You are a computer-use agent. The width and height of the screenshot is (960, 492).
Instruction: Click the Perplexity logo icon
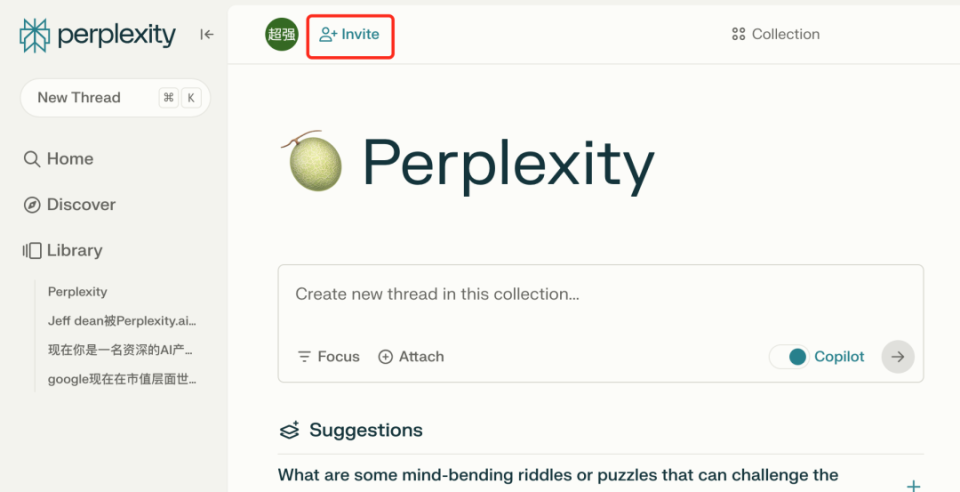pyautogui.click(x=35, y=35)
